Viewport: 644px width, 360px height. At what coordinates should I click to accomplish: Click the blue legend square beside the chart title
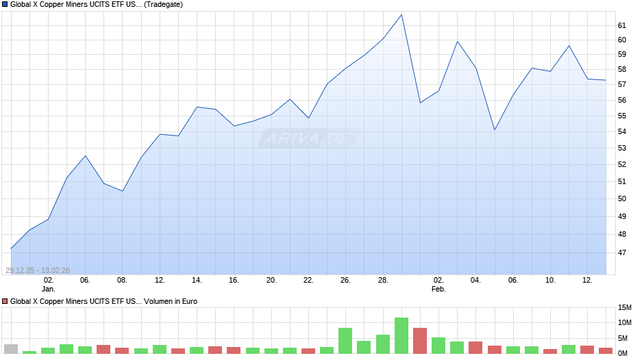point(5,5)
